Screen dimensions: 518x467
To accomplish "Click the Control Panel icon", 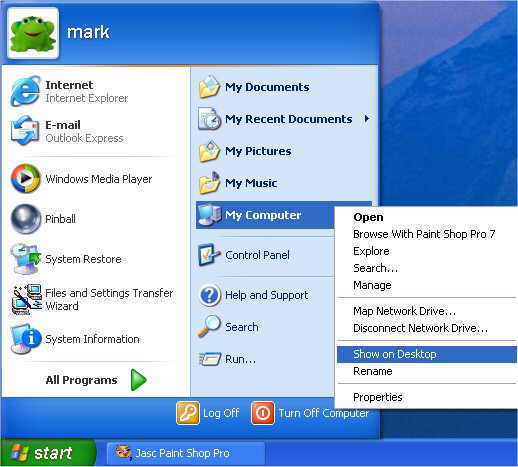I will click(x=209, y=255).
